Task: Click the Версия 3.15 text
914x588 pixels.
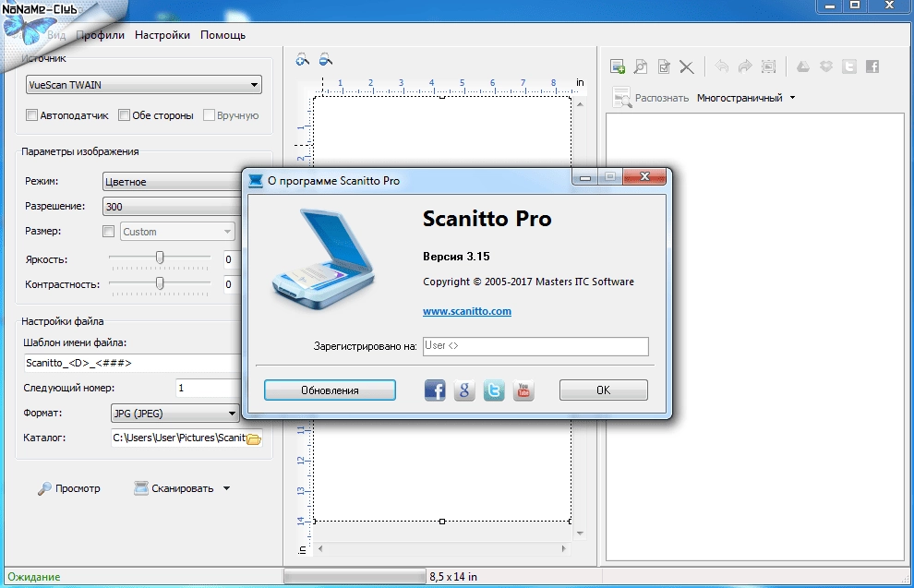Action: [x=456, y=257]
